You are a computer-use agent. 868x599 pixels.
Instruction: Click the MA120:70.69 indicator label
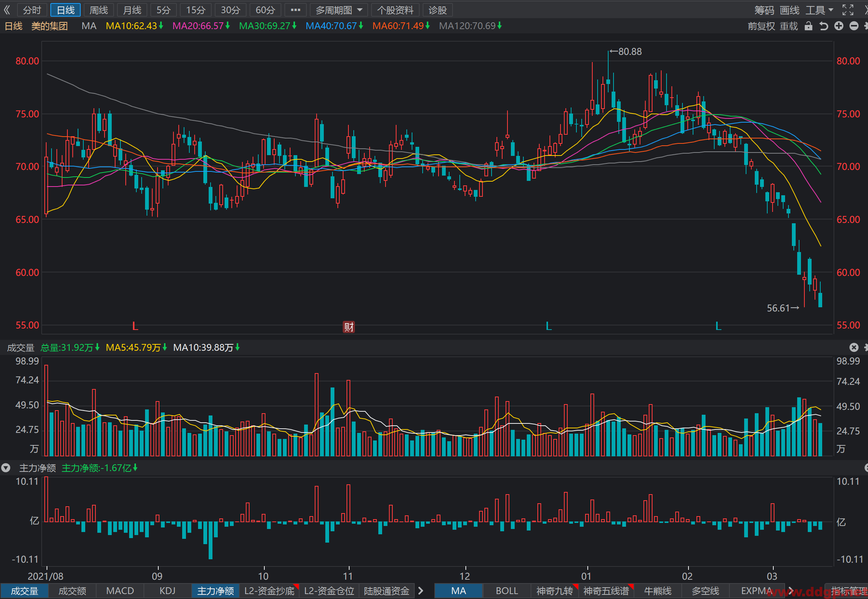click(470, 26)
